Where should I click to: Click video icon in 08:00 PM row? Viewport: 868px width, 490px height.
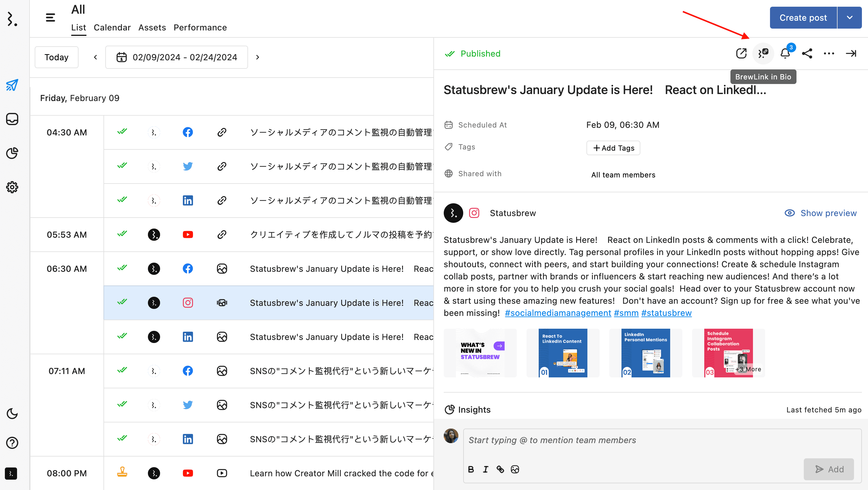222,473
